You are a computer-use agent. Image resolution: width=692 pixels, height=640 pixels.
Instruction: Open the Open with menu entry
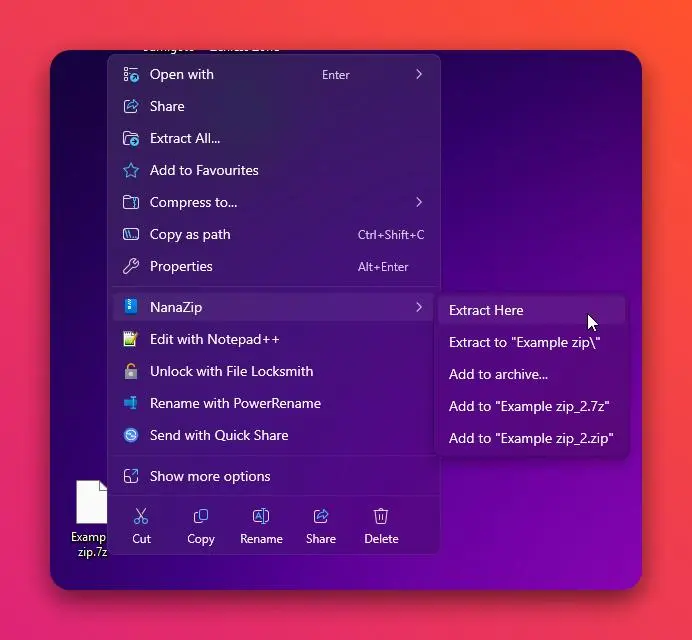(274, 75)
